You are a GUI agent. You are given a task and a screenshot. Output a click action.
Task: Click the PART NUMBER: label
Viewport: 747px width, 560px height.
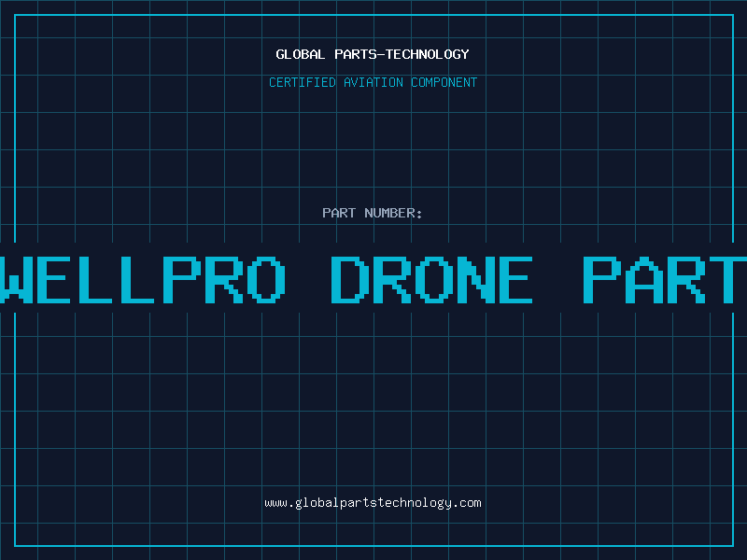pos(373,213)
